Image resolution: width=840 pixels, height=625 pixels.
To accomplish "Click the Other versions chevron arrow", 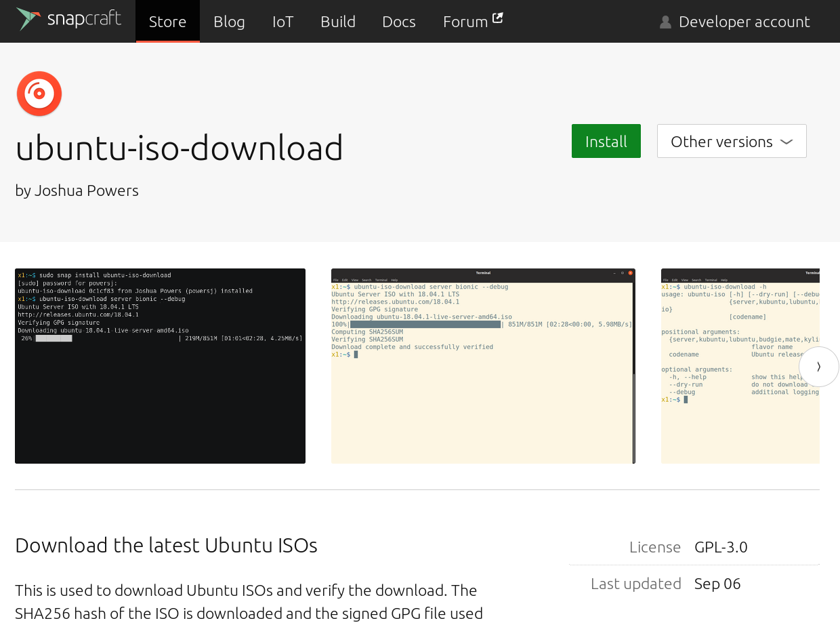I will click(x=786, y=142).
